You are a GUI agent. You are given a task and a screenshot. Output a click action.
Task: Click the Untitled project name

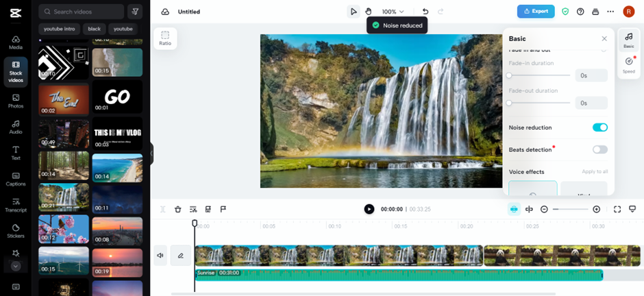189,12
